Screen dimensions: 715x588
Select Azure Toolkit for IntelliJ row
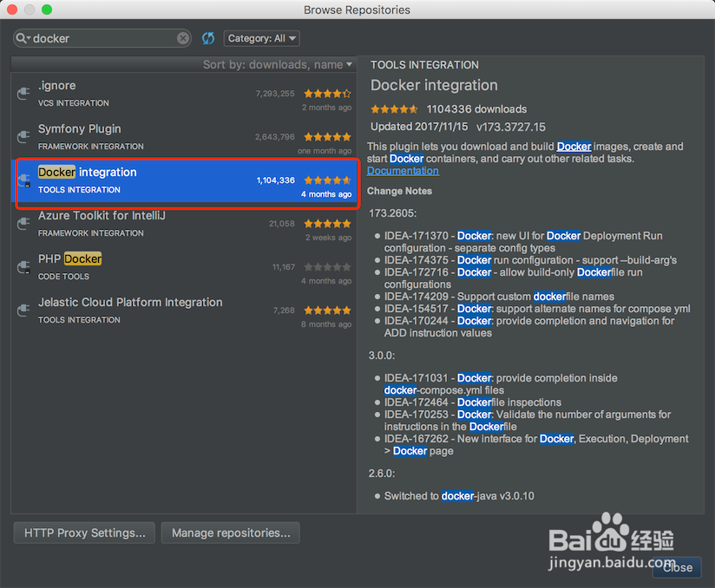point(183,225)
